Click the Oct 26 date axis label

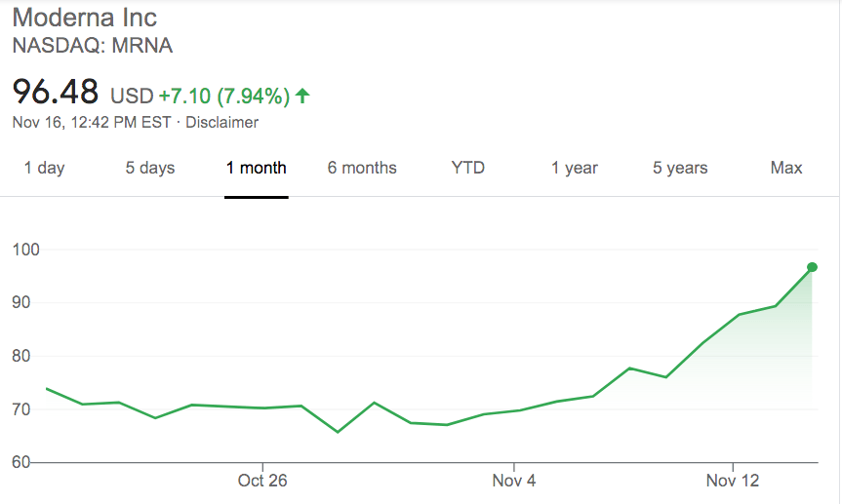pyautogui.click(x=261, y=480)
